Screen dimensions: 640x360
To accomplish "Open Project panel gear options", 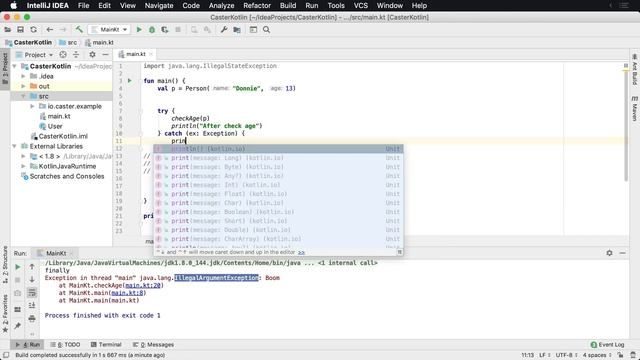I will click(92, 54).
